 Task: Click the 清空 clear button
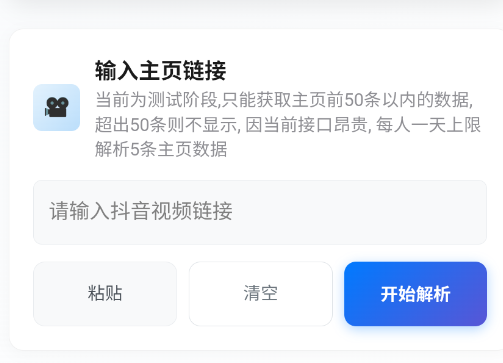(x=261, y=293)
